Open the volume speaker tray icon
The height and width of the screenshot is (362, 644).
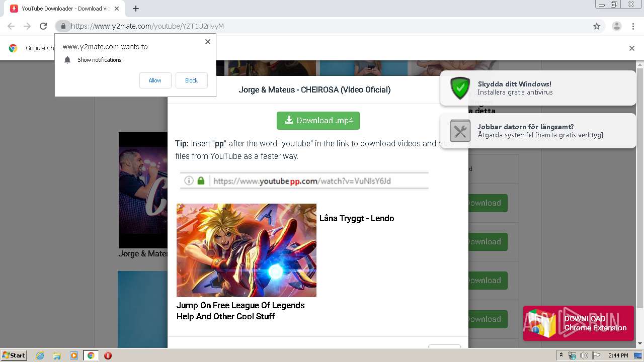coord(584,355)
